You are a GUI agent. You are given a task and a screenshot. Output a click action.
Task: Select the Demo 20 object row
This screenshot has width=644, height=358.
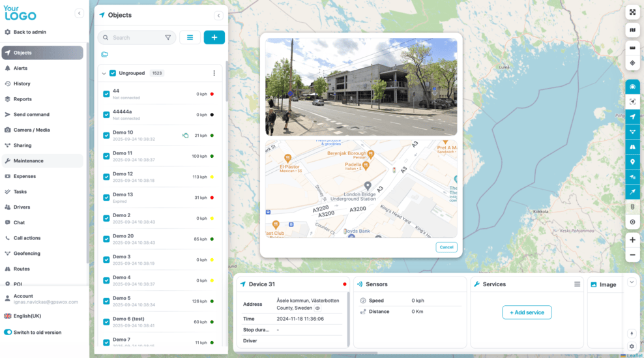coord(159,239)
